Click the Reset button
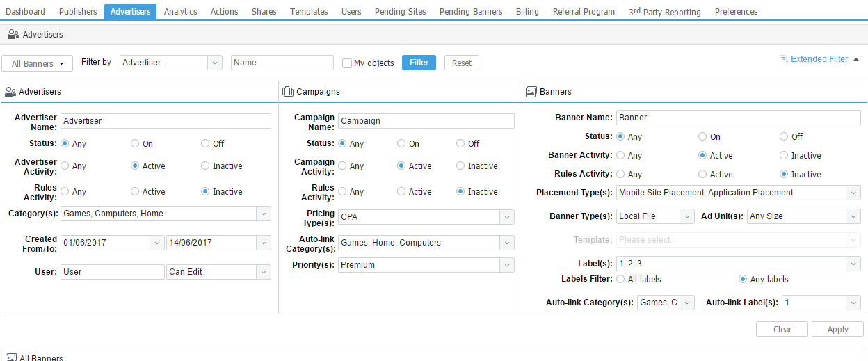This screenshot has height=361, width=868. [462, 63]
